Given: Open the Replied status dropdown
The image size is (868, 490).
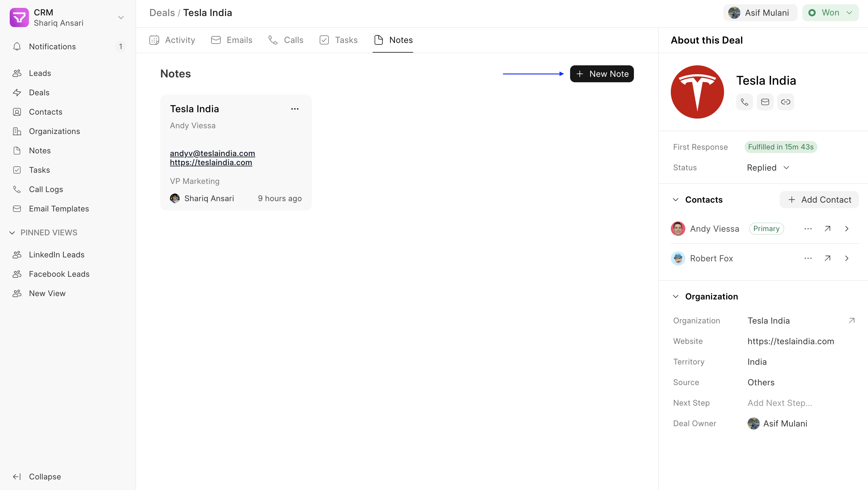Looking at the screenshot, I should point(768,168).
